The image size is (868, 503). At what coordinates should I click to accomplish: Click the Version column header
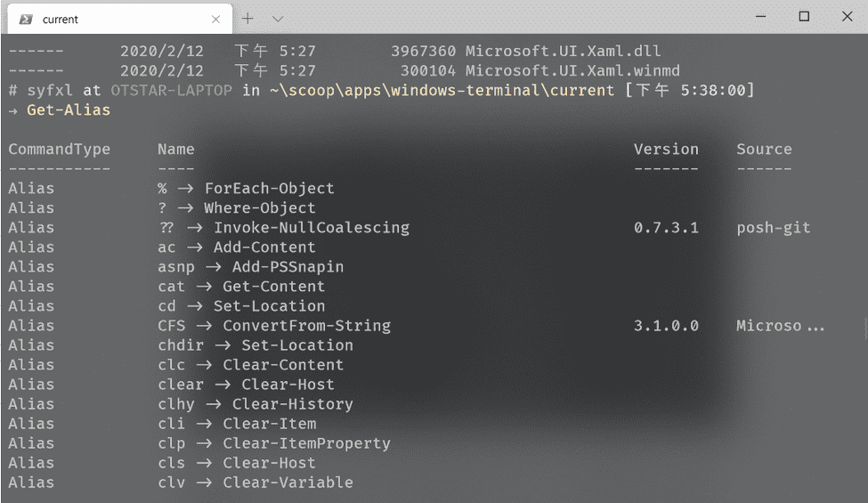[x=666, y=150]
